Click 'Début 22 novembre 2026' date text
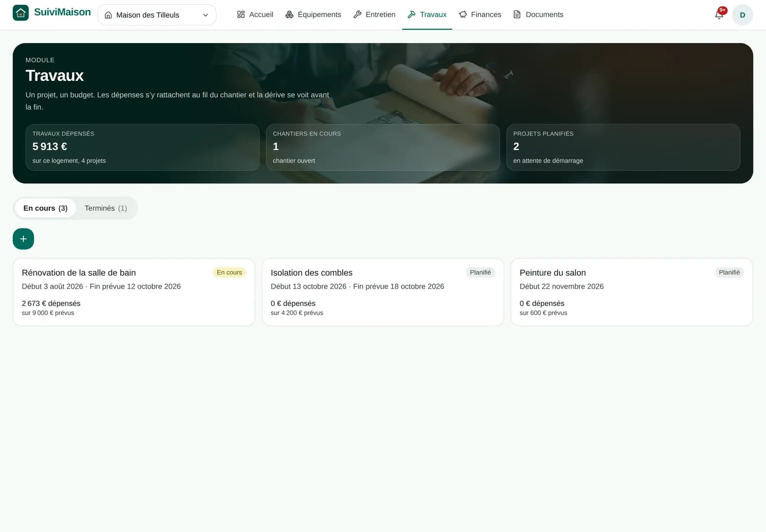Viewport: 766px width, 532px height. [562, 286]
